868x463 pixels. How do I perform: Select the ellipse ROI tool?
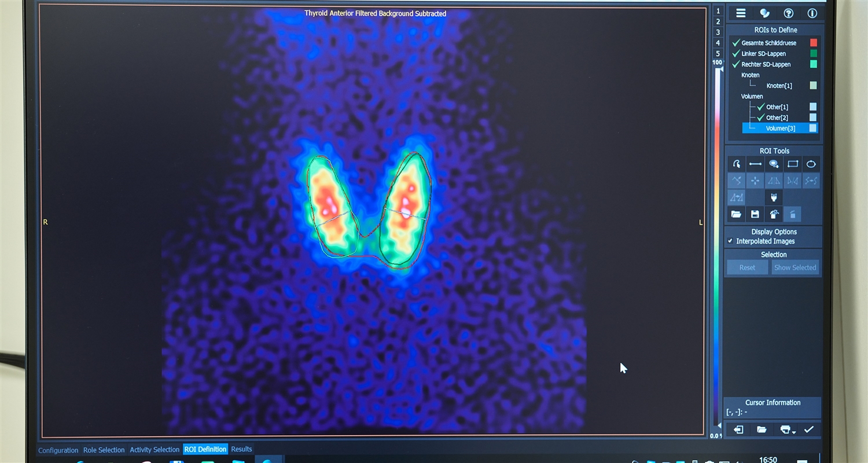coord(811,164)
